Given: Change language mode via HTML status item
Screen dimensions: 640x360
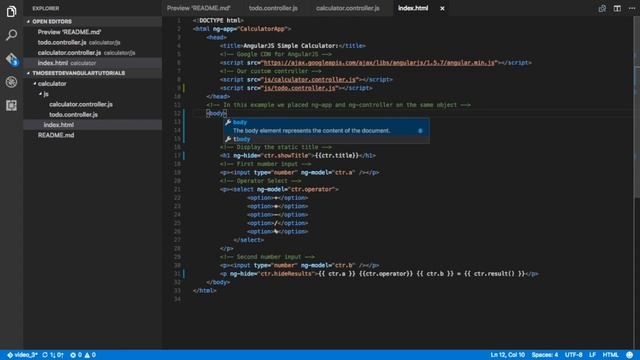Looking at the screenshot, I should click(610, 355).
